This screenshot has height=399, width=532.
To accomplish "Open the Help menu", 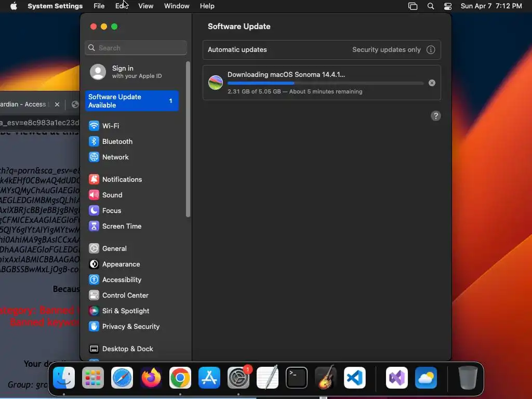I will (207, 6).
